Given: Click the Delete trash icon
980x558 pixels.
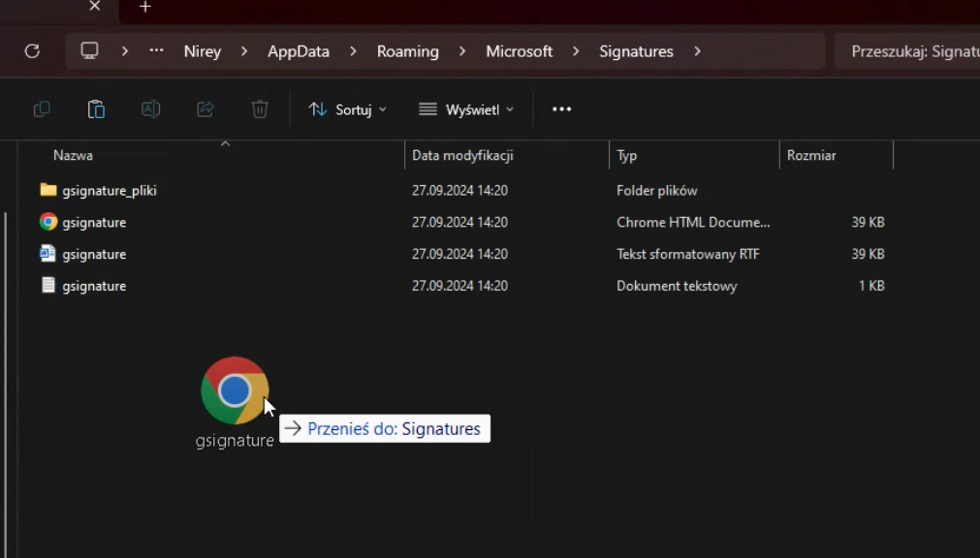Looking at the screenshot, I should click(260, 109).
